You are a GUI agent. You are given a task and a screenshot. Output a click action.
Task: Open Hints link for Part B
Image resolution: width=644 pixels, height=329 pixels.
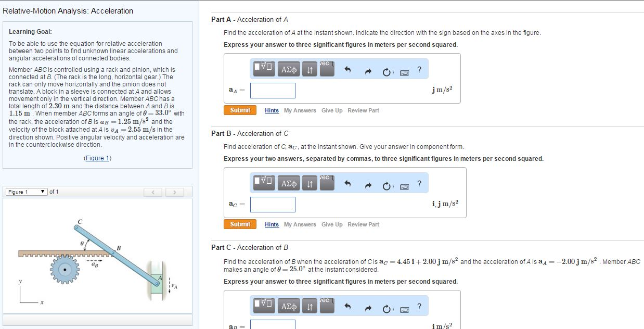click(x=272, y=224)
